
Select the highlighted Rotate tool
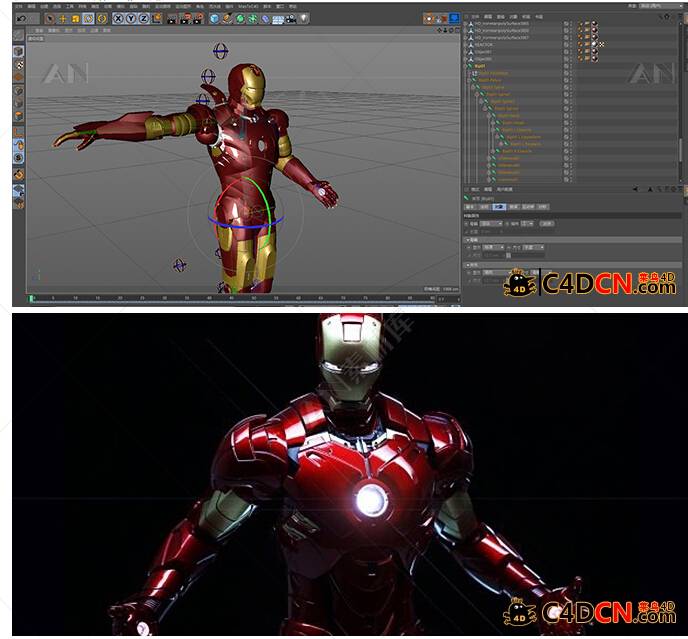(88, 18)
